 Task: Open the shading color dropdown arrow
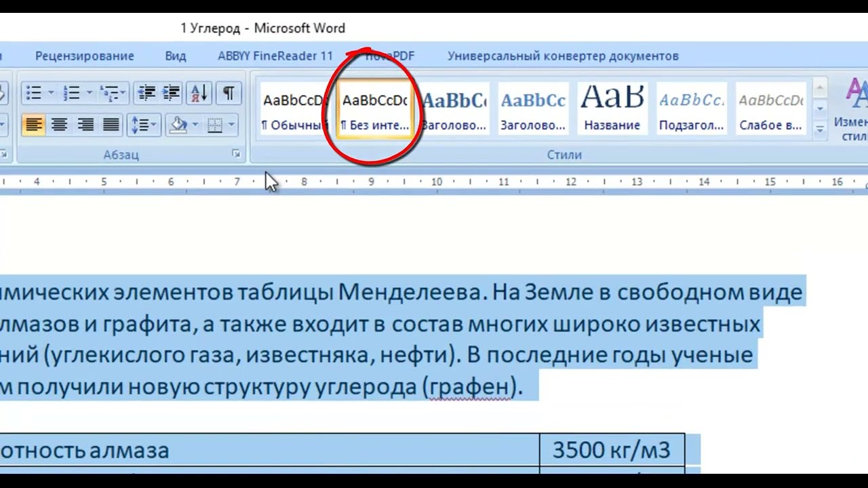[195, 125]
